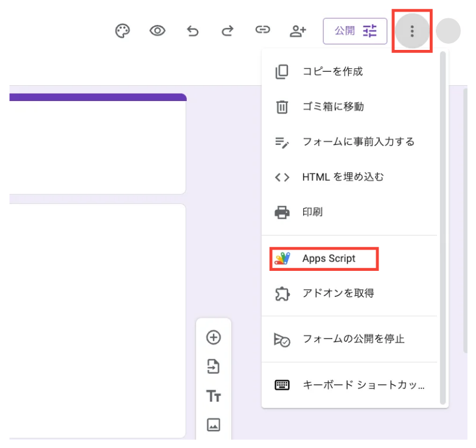The width and height of the screenshot is (476, 448).
Task: Add title and description with Tt icon
Action: [214, 396]
